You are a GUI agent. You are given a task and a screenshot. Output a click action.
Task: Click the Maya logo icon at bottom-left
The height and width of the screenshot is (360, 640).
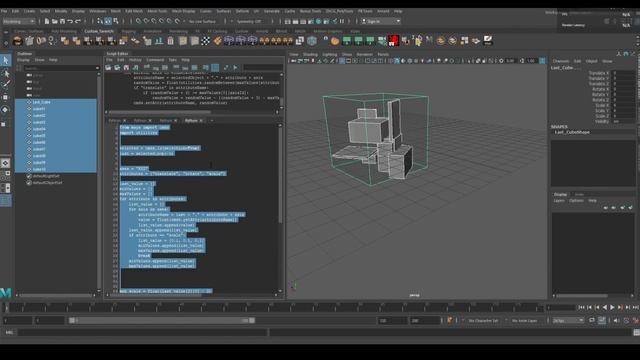pos(5,293)
